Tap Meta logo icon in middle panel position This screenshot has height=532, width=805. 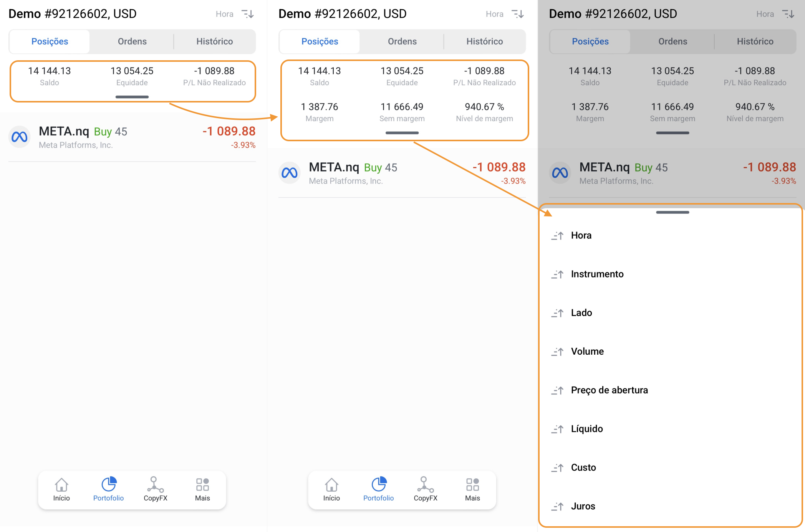[290, 173]
